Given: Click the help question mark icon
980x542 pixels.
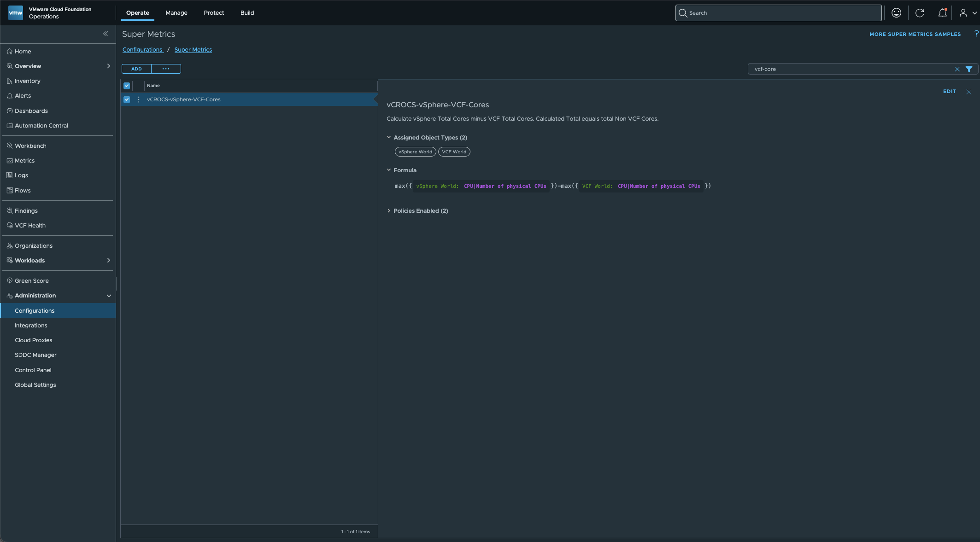Looking at the screenshot, I should [x=976, y=34].
